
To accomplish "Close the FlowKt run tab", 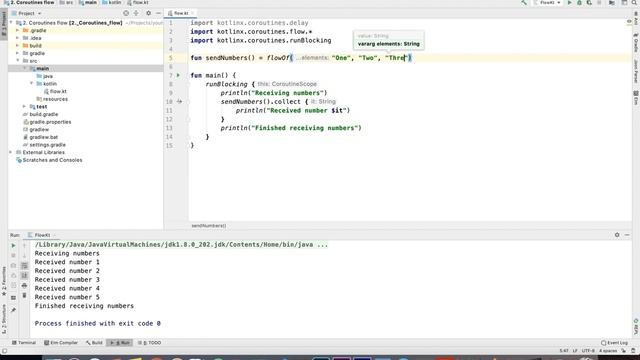I will (54, 235).
